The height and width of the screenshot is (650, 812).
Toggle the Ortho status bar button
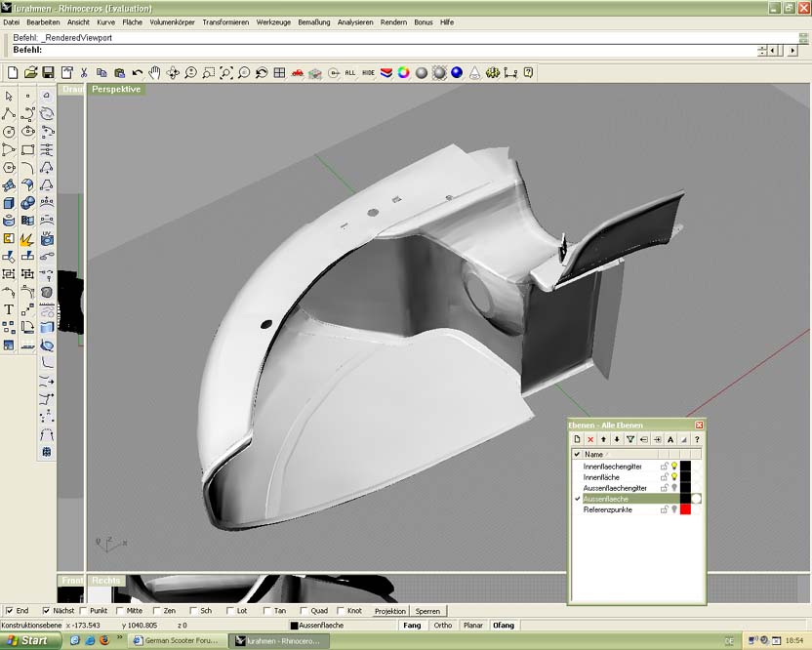[x=442, y=625]
